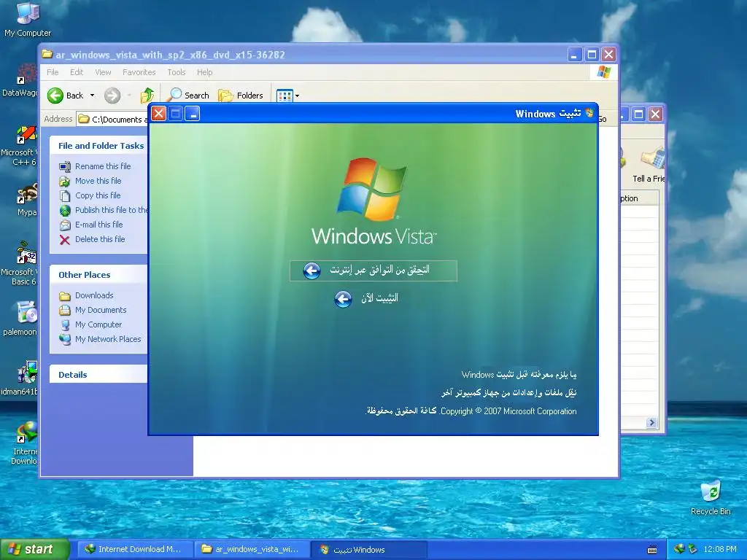The image size is (747, 560).
Task: Open the Tools menu in Explorer
Action: [177, 72]
